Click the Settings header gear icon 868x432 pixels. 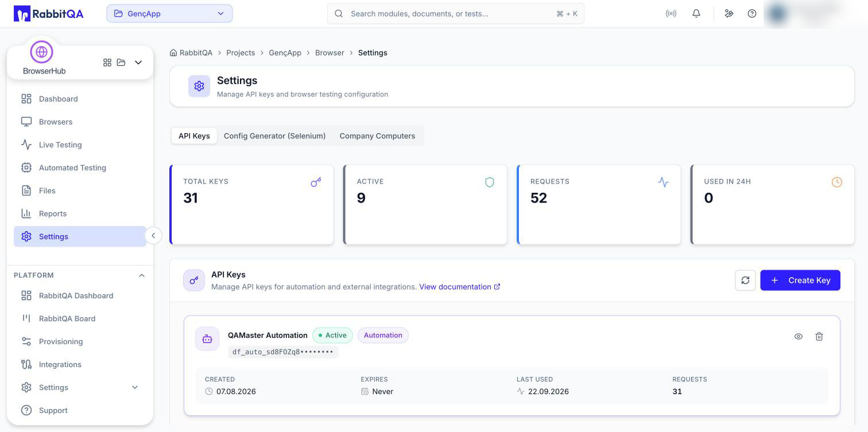[199, 86]
